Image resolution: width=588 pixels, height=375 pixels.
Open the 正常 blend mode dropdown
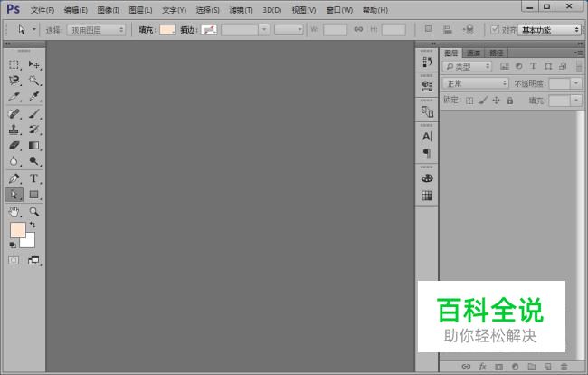(476, 83)
